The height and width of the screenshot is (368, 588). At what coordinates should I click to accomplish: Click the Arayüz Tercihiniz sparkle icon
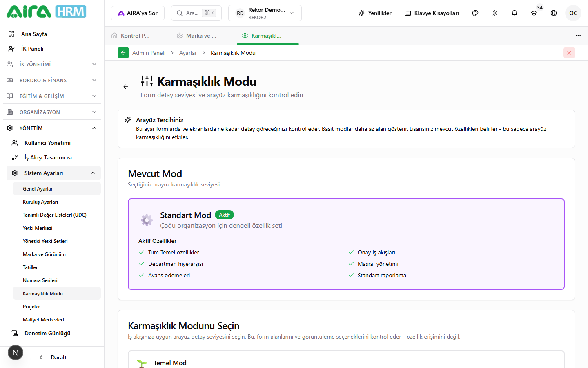tap(128, 120)
